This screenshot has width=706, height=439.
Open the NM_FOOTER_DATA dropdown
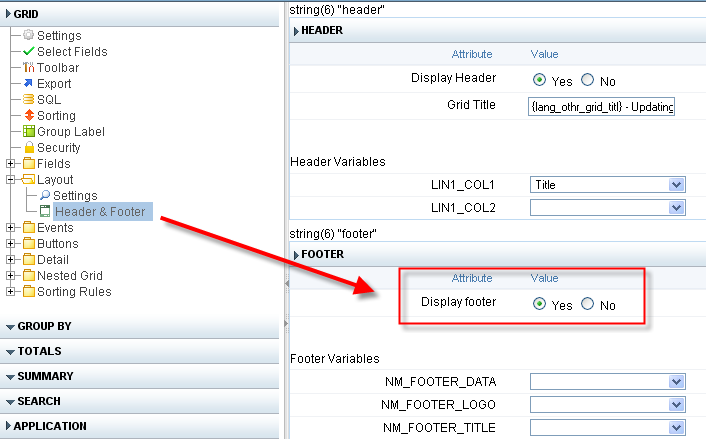pos(676,381)
